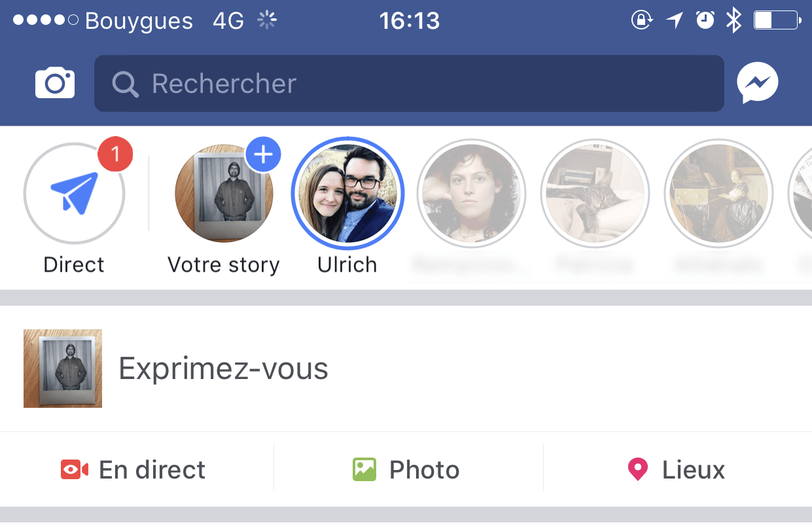Screen dimensions: 812x525
Task: Open the Direct paper plane icon
Action: [x=74, y=193]
